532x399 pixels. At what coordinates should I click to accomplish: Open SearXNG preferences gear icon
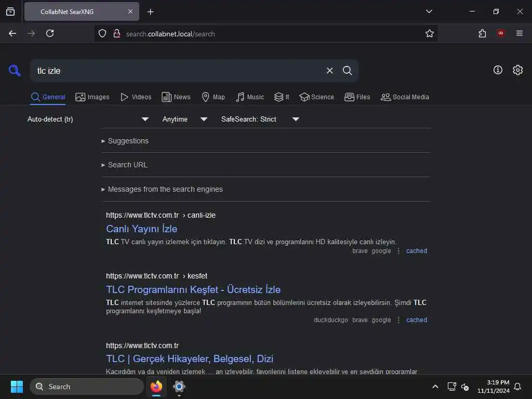point(517,70)
